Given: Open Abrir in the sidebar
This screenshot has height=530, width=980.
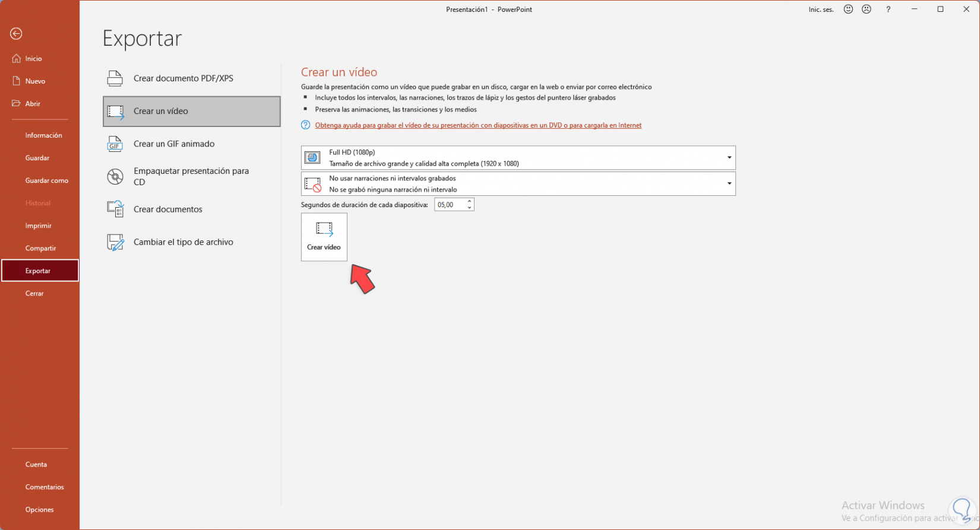Looking at the screenshot, I should click(40, 104).
